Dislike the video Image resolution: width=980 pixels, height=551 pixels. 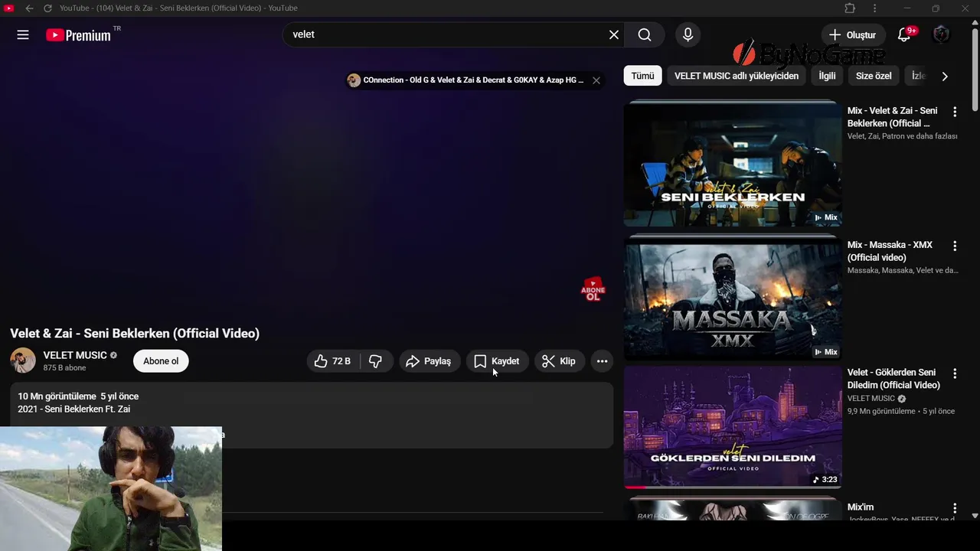pyautogui.click(x=375, y=361)
